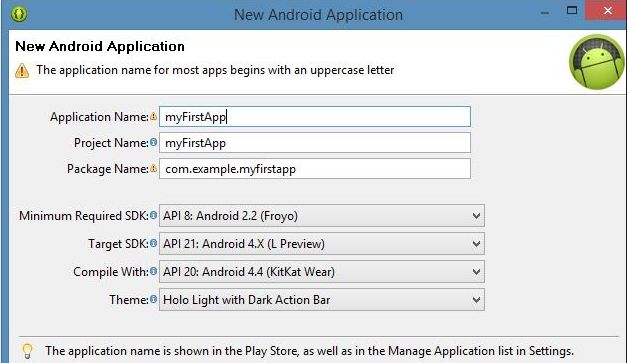This screenshot has width=627, height=363.
Task: Click the yellow warning triangle in header
Action: (22, 71)
